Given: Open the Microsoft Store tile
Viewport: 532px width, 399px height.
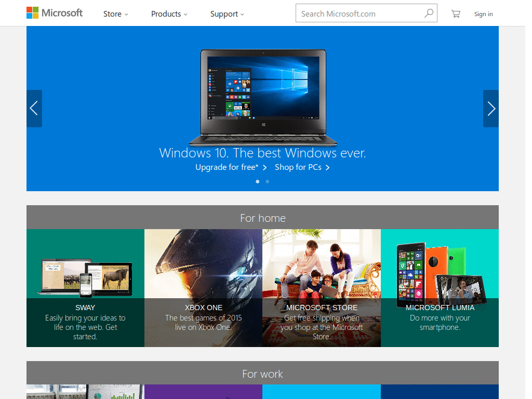Looking at the screenshot, I should [322, 288].
